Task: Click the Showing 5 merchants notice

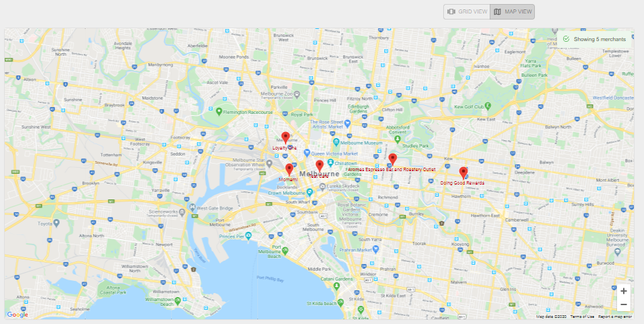Action: [x=595, y=39]
